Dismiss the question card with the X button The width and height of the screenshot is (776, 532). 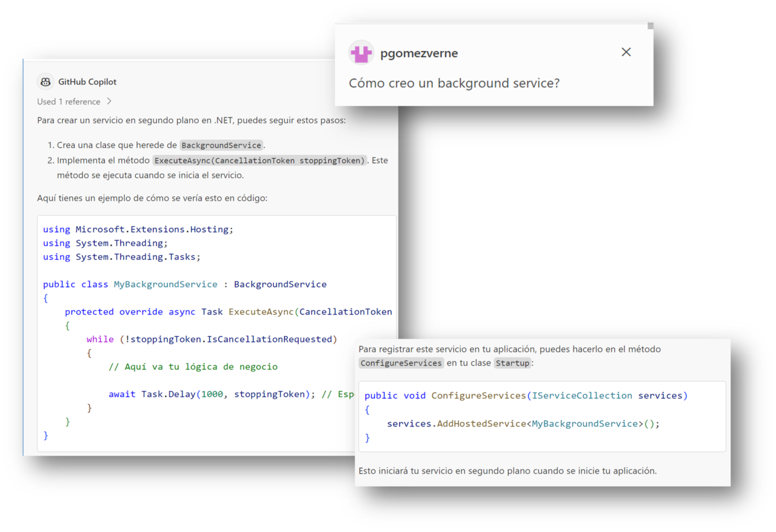coord(626,52)
